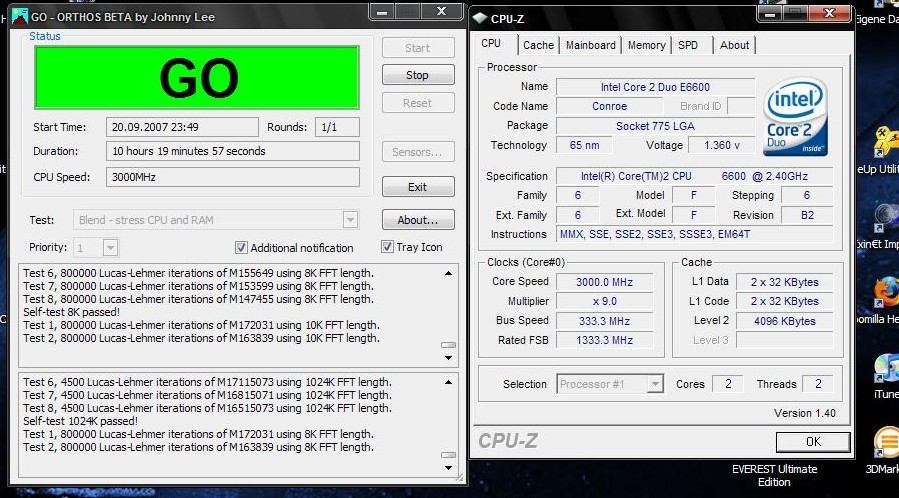The width and height of the screenshot is (899, 498).
Task: Click the Package 'Socket 775 LGA' value
Action: click(655, 126)
